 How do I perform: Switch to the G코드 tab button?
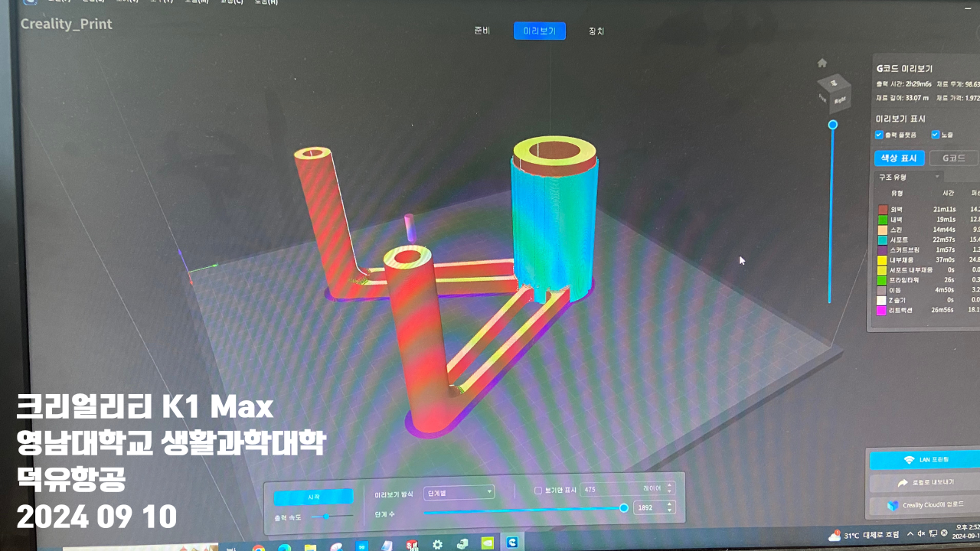954,158
